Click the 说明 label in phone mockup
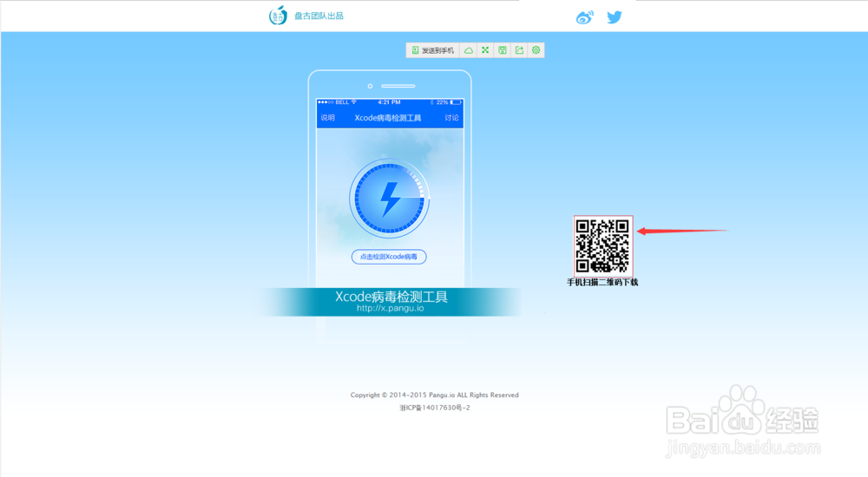This screenshot has height=477, width=868. 328,118
